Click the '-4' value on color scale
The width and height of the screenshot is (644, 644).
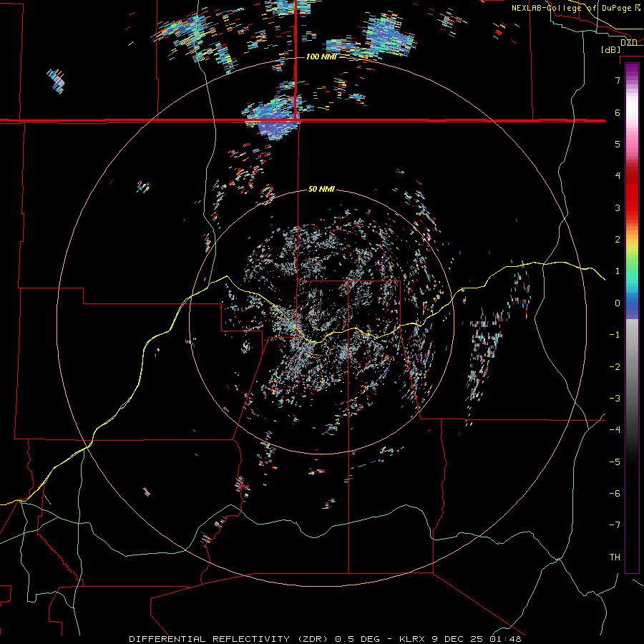click(x=615, y=429)
